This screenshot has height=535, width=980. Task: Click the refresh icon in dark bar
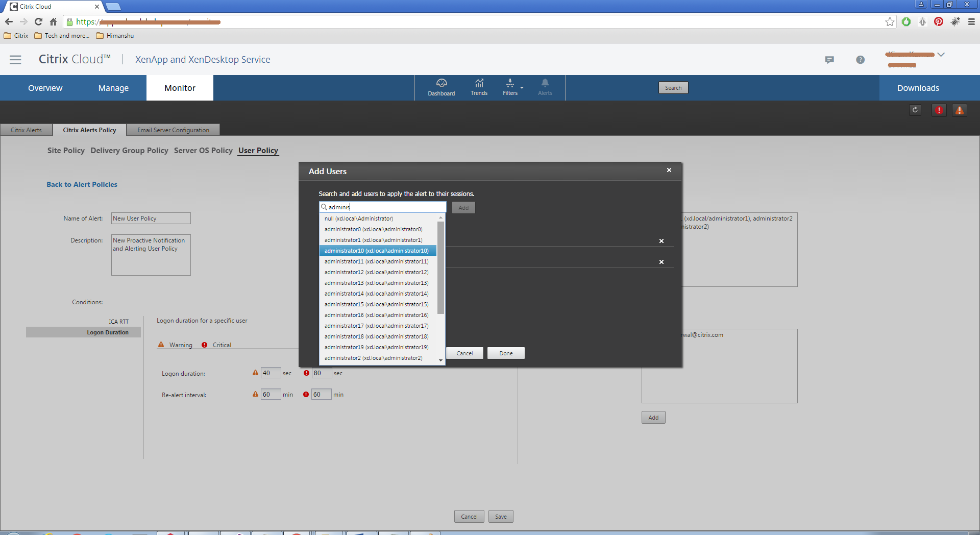coord(915,110)
